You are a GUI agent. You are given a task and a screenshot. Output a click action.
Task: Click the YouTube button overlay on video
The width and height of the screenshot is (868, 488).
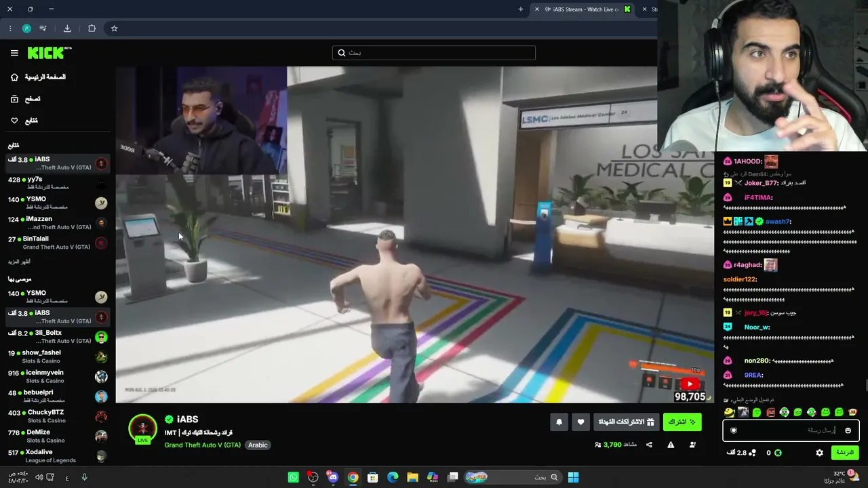point(690,384)
